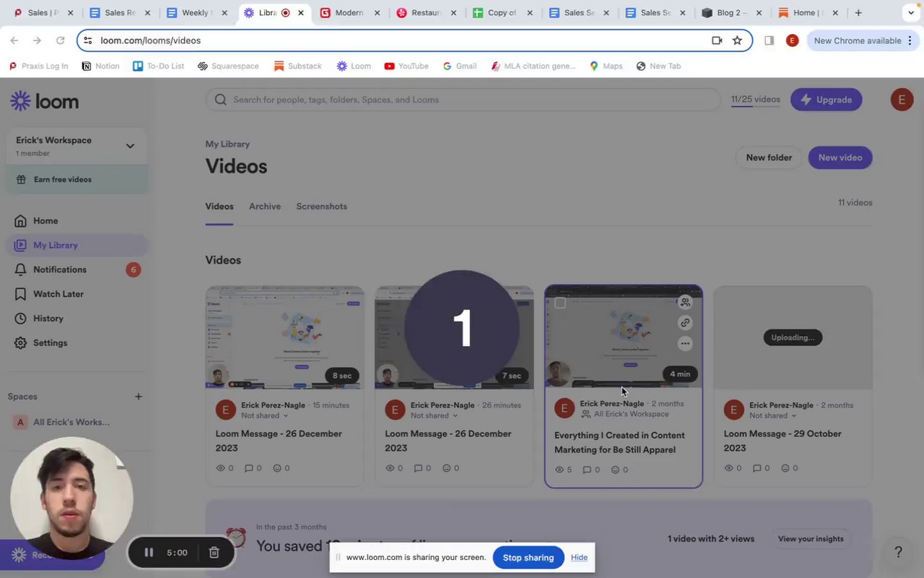Click the Loom logo in sidebar

(x=44, y=102)
